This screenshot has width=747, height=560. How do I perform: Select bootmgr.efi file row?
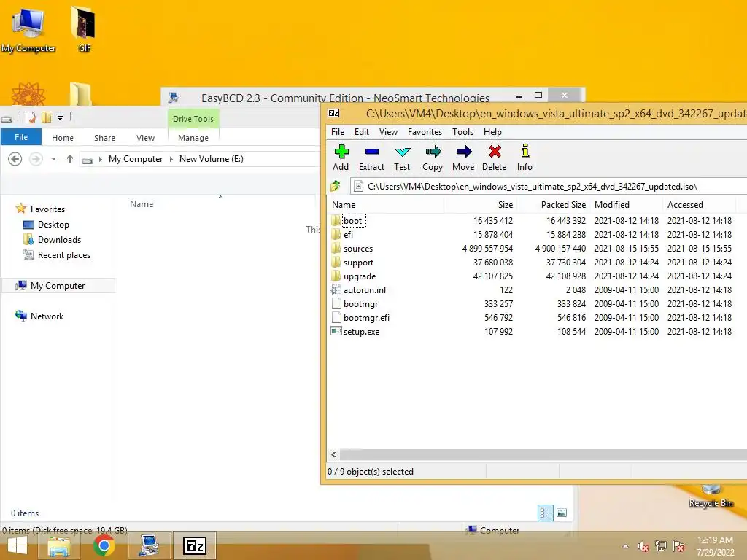[x=531, y=318]
